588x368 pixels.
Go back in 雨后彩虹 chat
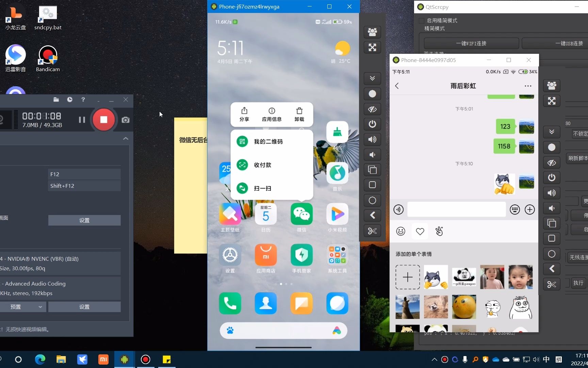click(397, 86)
